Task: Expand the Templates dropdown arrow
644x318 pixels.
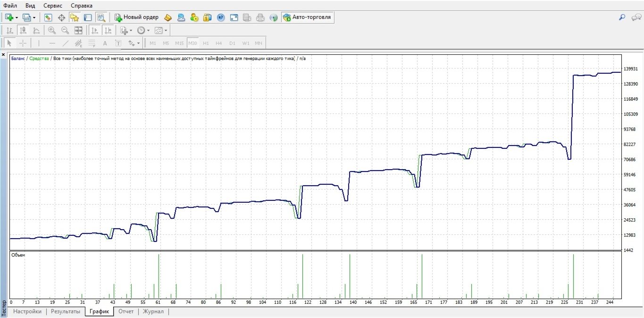Action: pyautogui.click(x=166, y=30)
